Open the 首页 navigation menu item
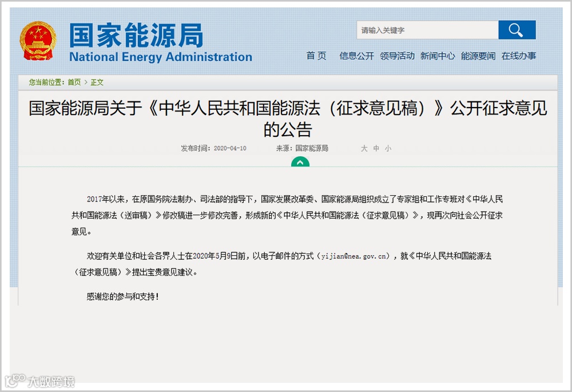The height and width of the screenshot is (392, 572). coord(316,56)
